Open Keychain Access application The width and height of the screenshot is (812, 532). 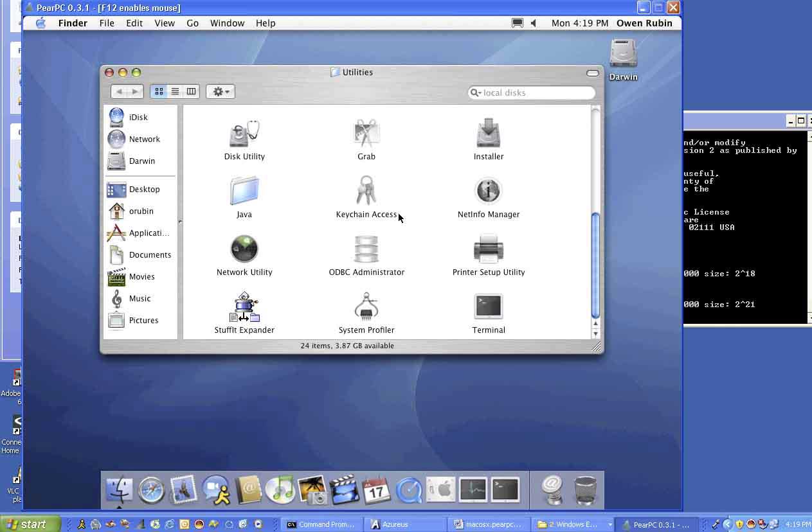(366, 191)
